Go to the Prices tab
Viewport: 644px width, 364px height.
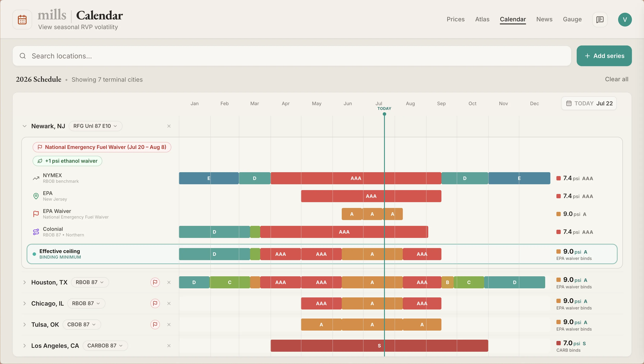click(x=456, y=19)
